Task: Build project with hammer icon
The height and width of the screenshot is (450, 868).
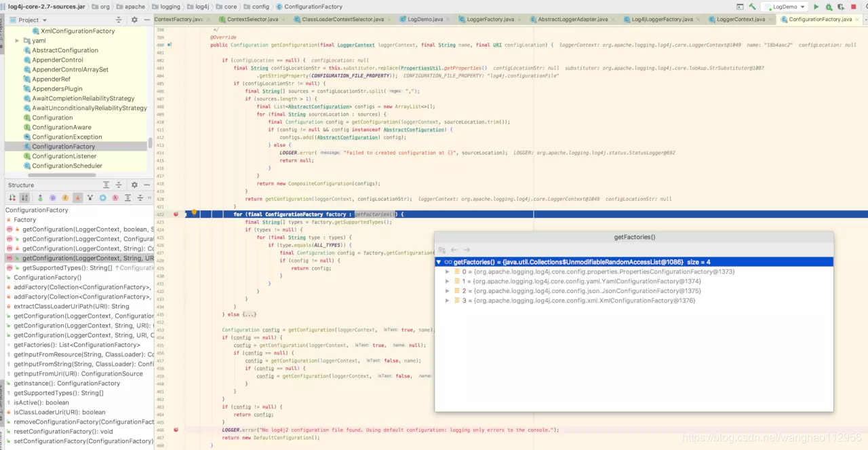Action: pos(752,7)
